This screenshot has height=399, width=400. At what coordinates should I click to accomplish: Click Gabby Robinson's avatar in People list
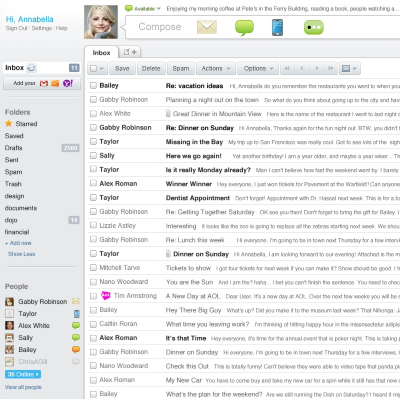(9, 302)
